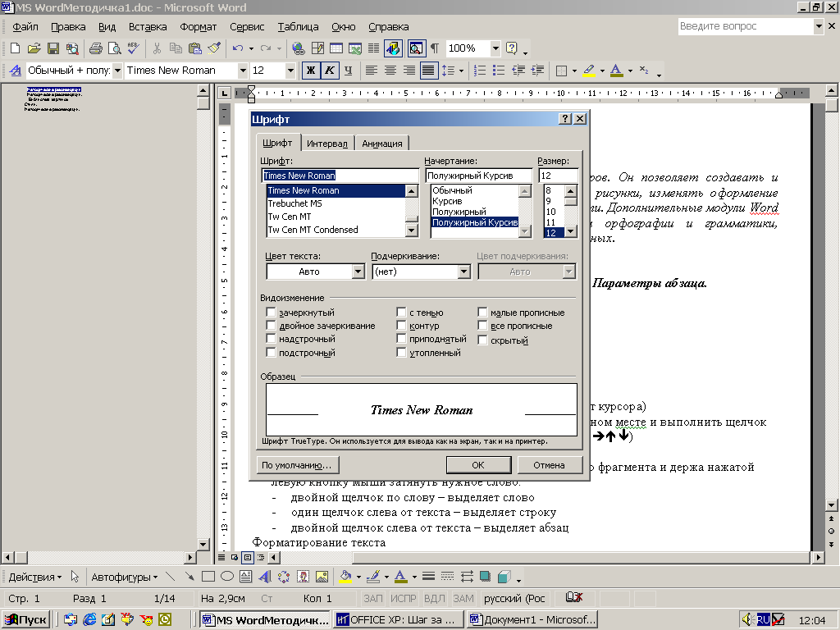The width and height of the screenshot is (840, 630).
Task: Toggle underline with the Ч button
Action: [348, 71]
